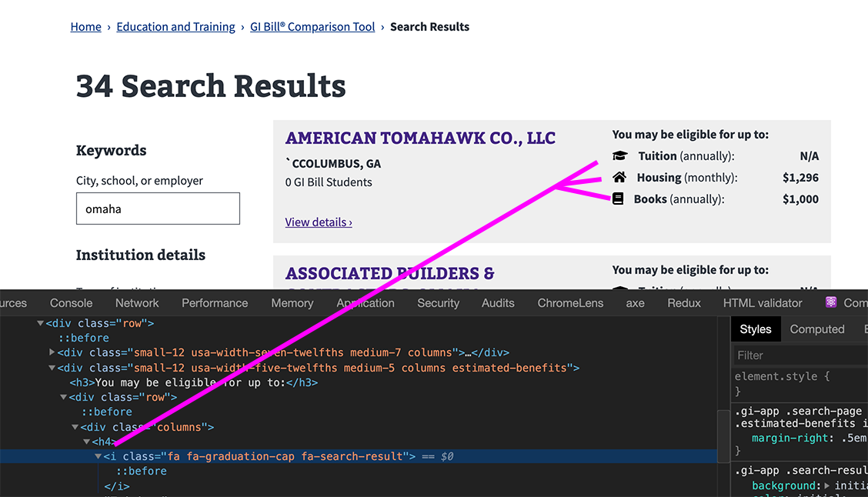Open Education and Training breadcrumb link
Screen dimensions: 868x497
point(175,27)
